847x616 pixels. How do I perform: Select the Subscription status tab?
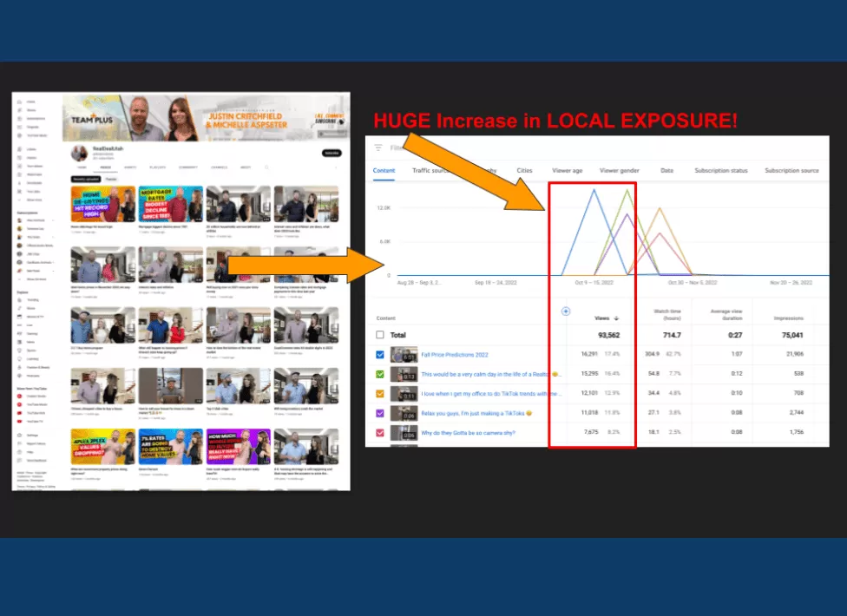click(720, 171)
